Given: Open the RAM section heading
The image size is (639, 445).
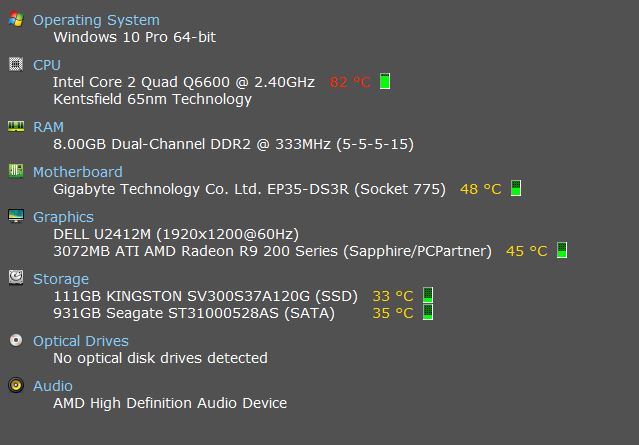Looking at the screenshot, I should click(x=48, y=127).
